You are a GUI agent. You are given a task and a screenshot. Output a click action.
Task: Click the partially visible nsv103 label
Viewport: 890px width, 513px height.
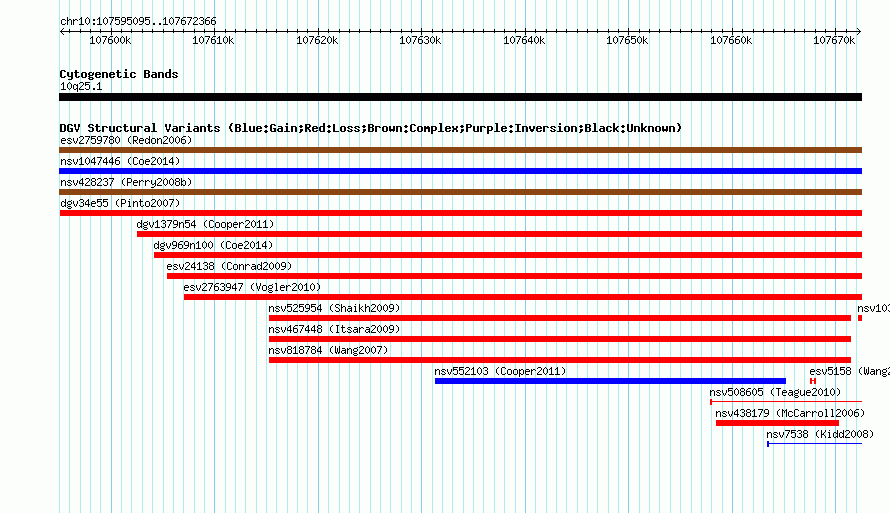coord(874,308)
